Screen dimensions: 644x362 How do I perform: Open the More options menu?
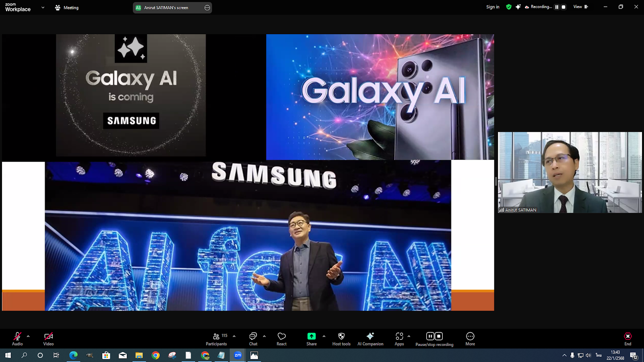pos(470,339)
